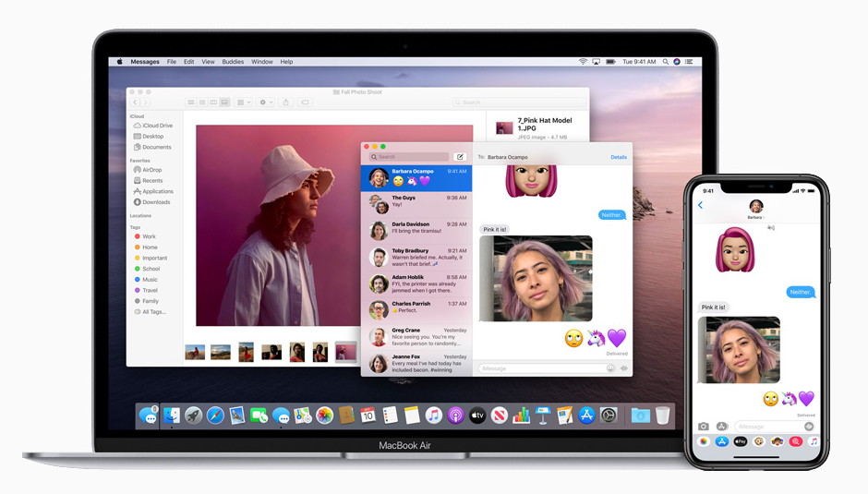
Task: Open Music app in the Dock
Action: click(433, 415)
